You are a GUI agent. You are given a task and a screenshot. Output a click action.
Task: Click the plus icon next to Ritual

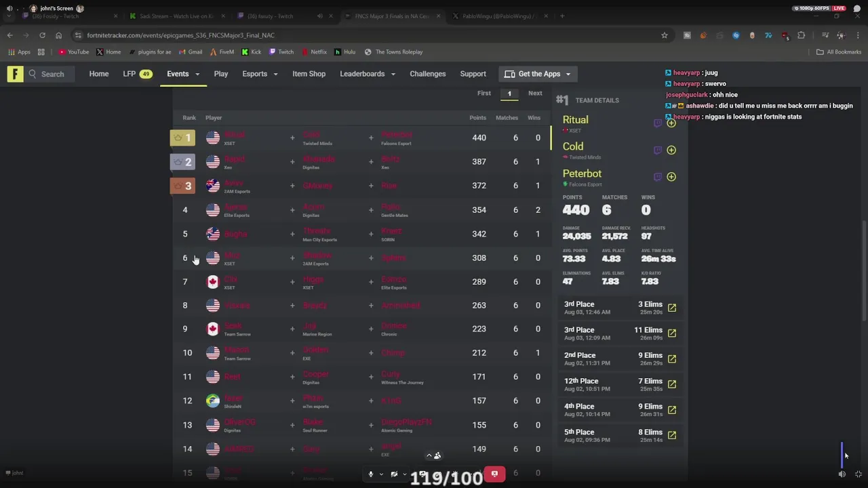tap(671, 123)
